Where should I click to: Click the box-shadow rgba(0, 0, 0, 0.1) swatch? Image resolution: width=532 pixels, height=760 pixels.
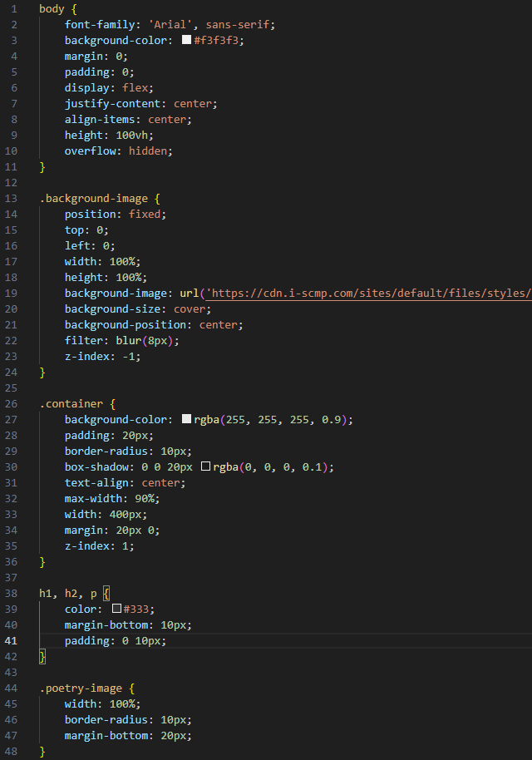pos(205,467)
